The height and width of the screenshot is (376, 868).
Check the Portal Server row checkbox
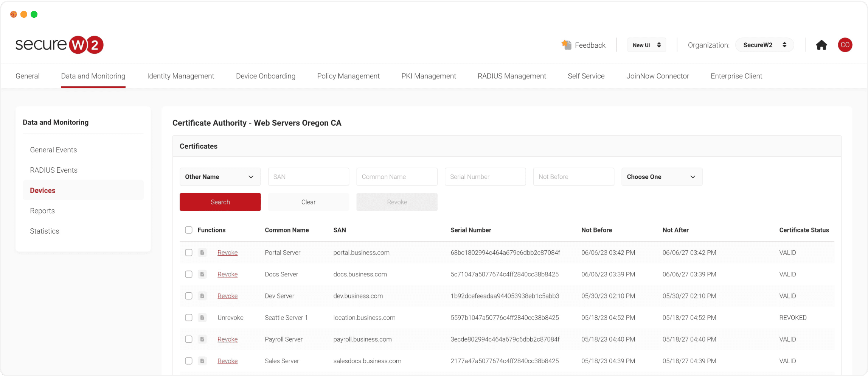189,253
